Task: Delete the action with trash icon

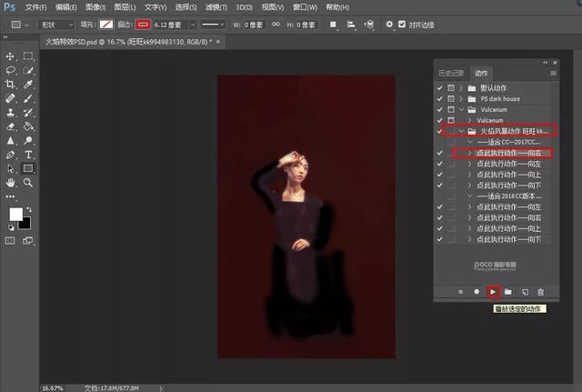Action: pyautogui.click(x=540, y=292)
